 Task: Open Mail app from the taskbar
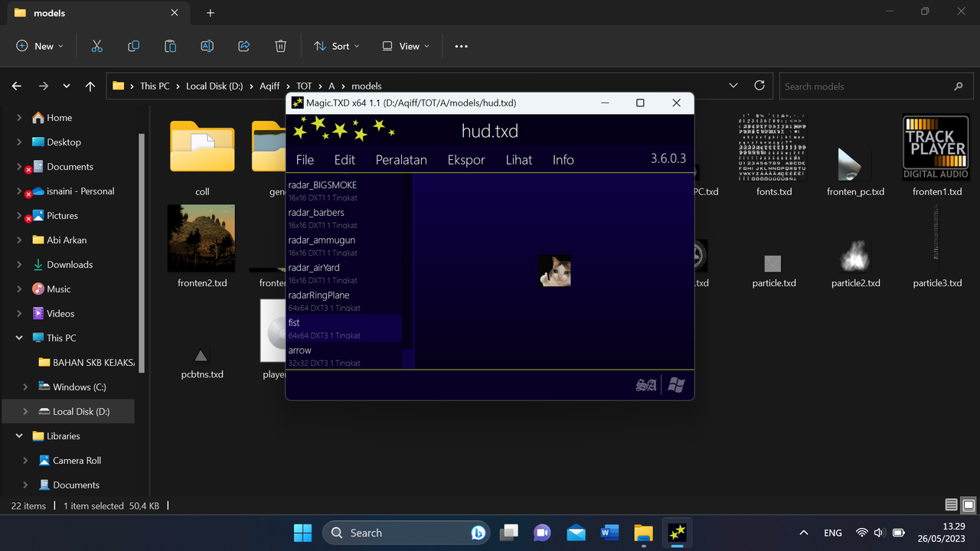coord(576,533)
